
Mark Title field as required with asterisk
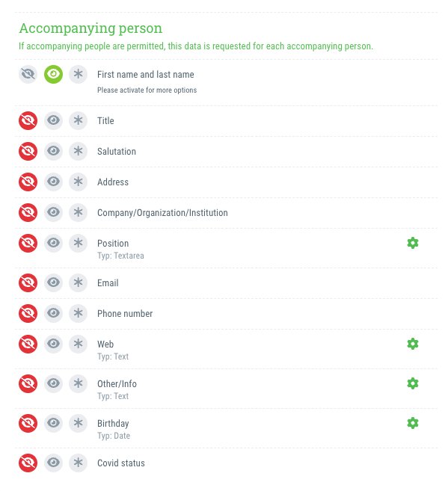pyautogui.click(x=78, y=120)
